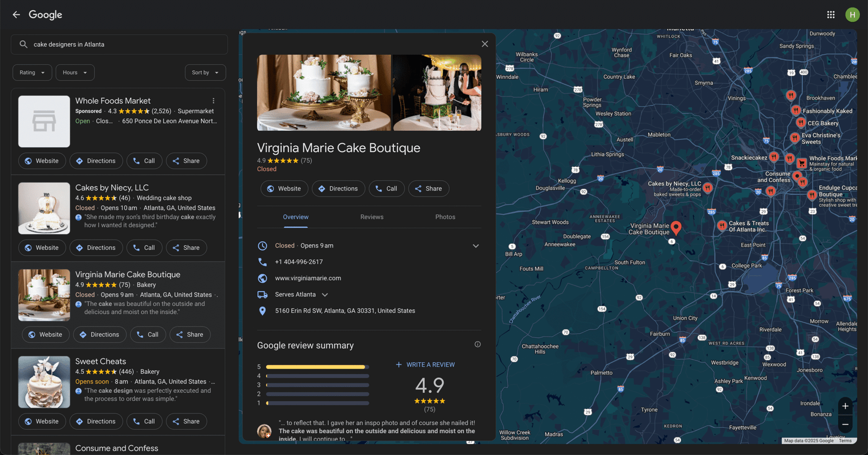Click the CEG Bakery map pin
Viewport: 868px width, 455px height.
pyautogui.click(x=801, y=123)
